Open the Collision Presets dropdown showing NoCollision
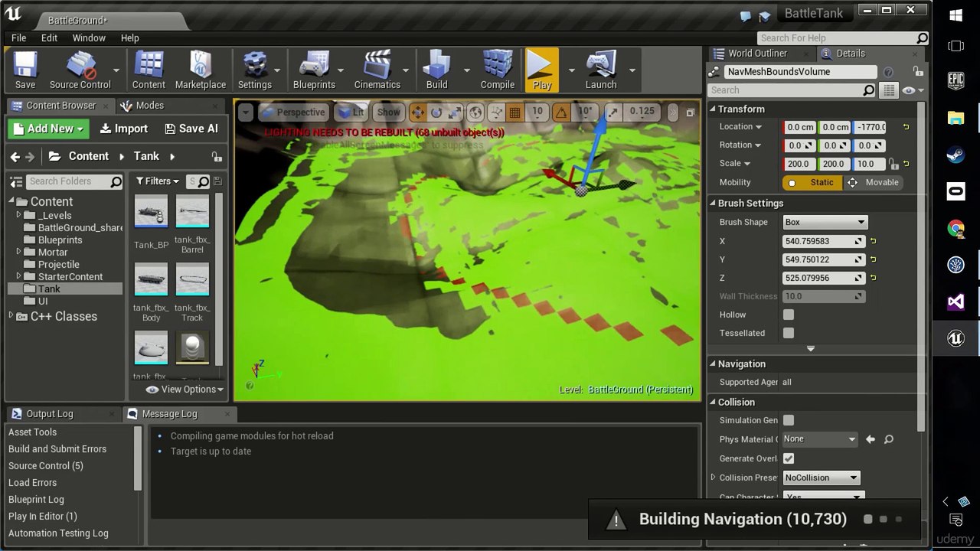 tap(821, 478)
